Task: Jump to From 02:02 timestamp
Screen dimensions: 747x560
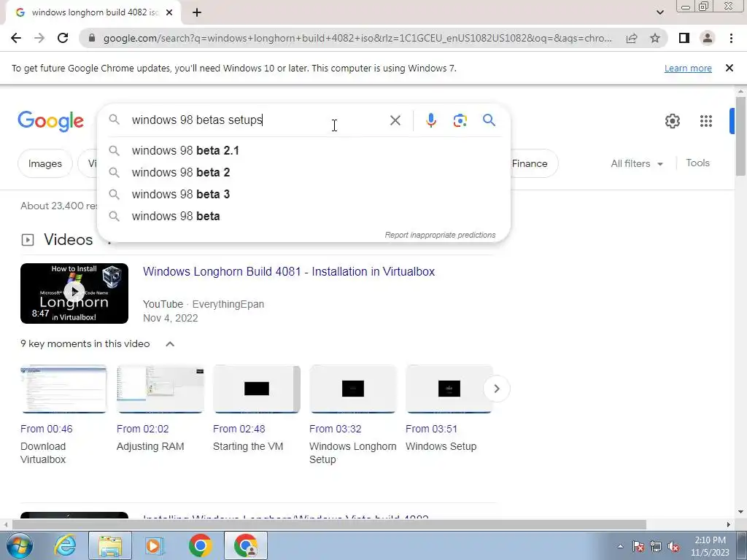Action: 142,429
